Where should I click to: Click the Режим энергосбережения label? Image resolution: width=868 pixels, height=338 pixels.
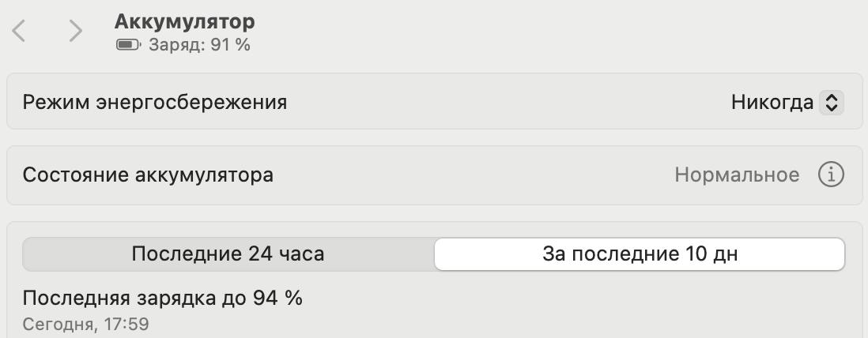coord(155,102)
